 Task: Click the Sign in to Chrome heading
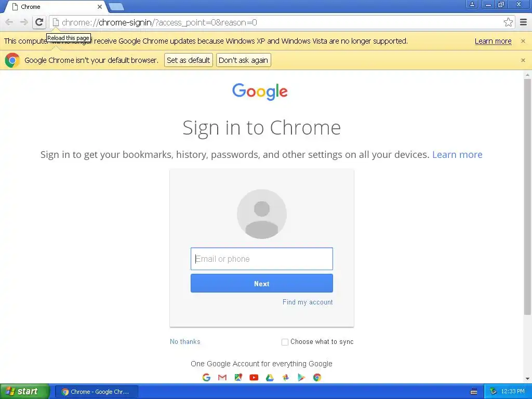[262, 128]
